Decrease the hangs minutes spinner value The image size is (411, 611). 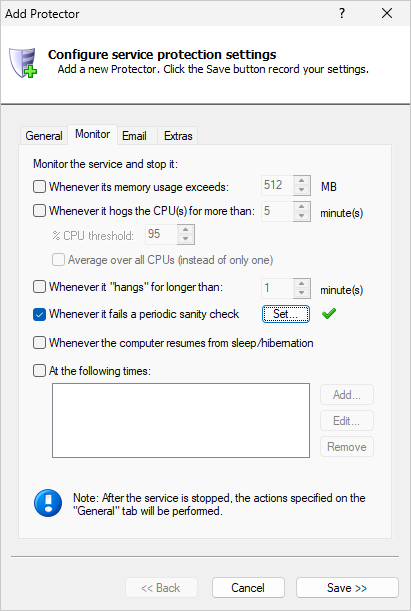(302, 293)
